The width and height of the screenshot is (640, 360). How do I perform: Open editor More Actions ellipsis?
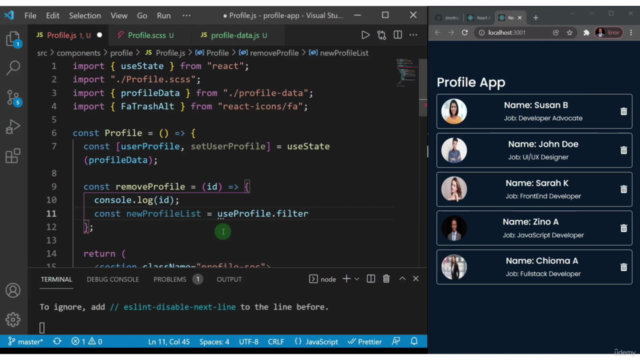click(x=413, y=35)
